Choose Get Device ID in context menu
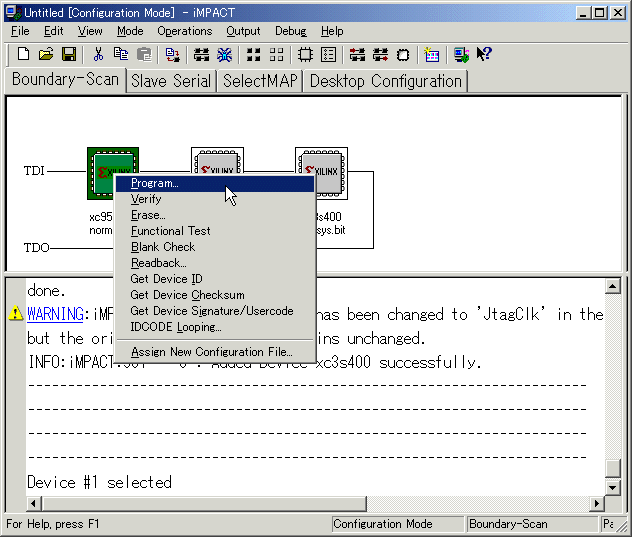The height and width of the screenshot is (537, 632). click(x=215, y=279)
